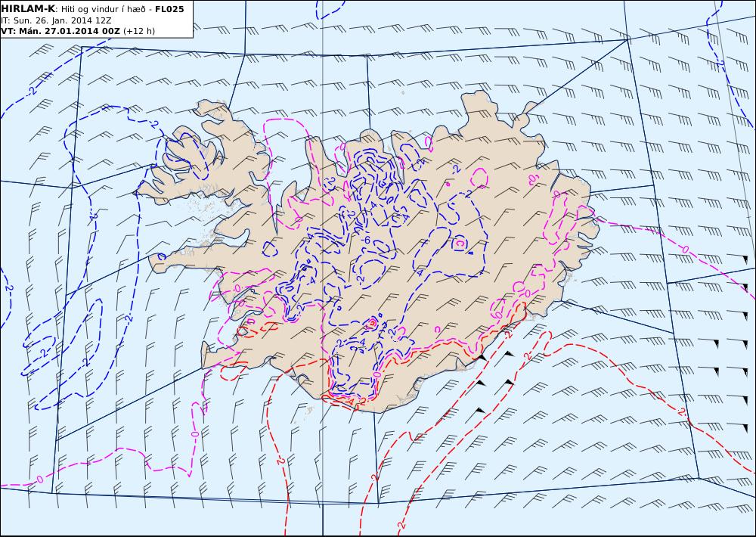
Task: Click the FL025 flight level label
Action: pos(169,9)
